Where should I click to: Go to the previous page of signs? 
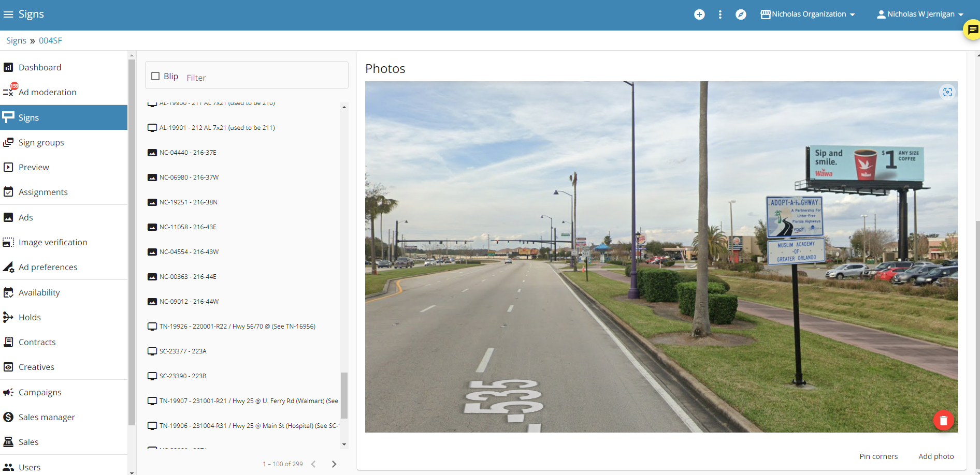tap(313, 464)
